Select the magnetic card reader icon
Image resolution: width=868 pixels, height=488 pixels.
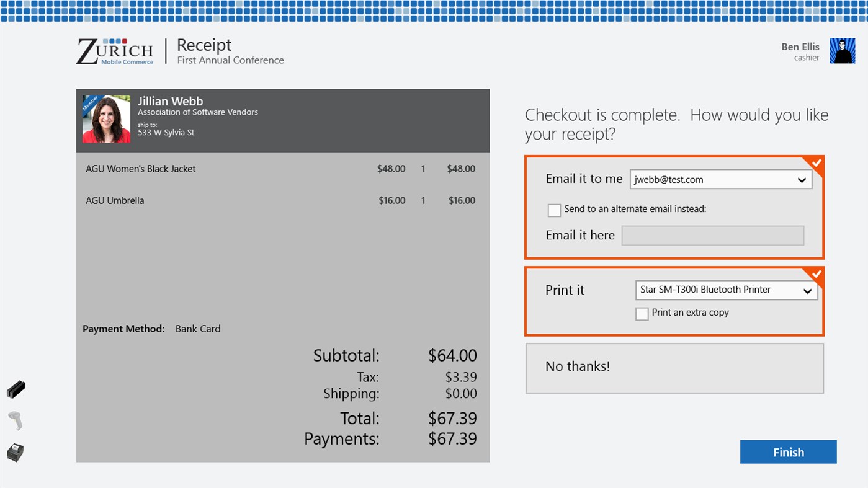coord(16,389)
